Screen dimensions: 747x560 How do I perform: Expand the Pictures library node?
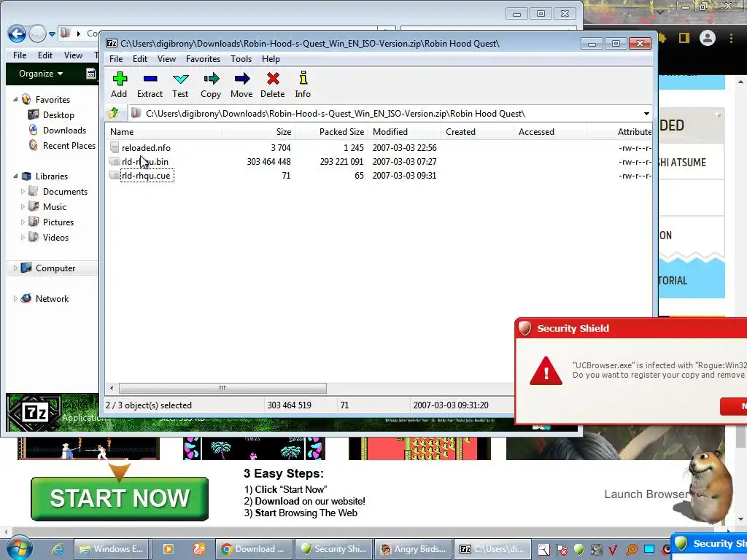point(23,222)
